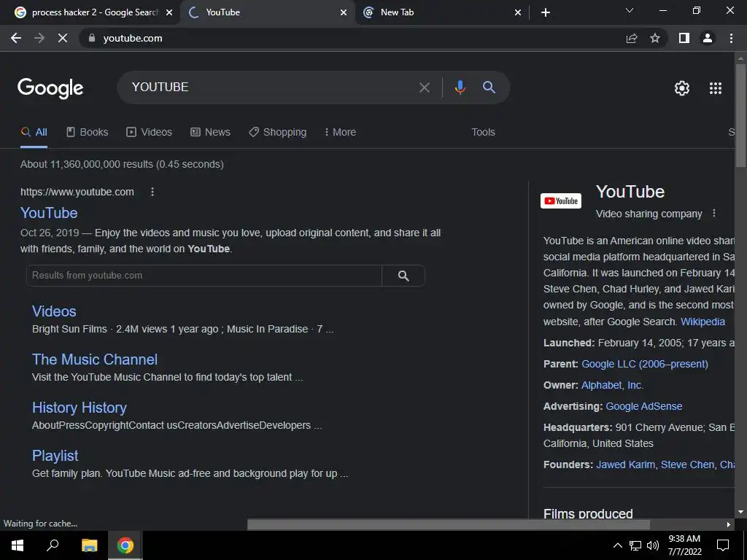
Task: Open network status tray icon
Action: pos(635,545)
